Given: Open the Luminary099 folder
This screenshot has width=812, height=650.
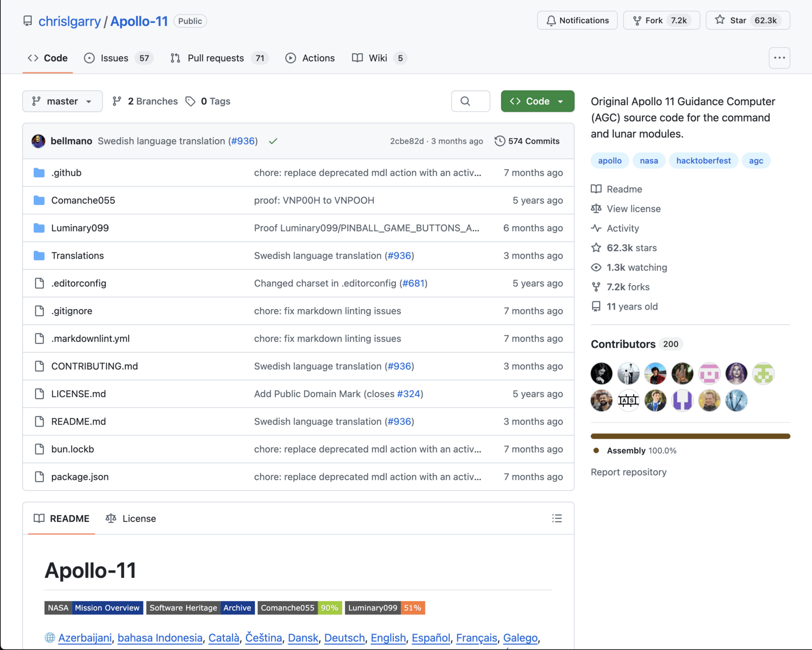Looking at the screenshot, I should pos(80,228).
